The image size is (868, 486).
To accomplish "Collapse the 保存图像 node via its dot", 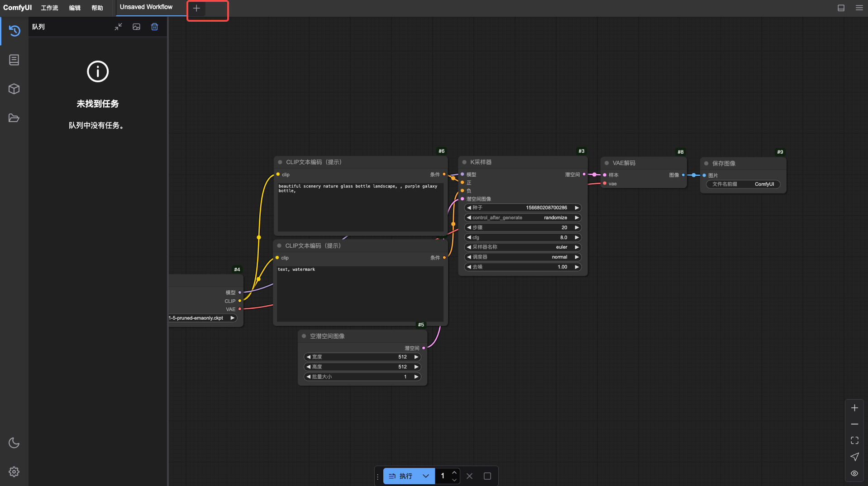I will (706, 164).
